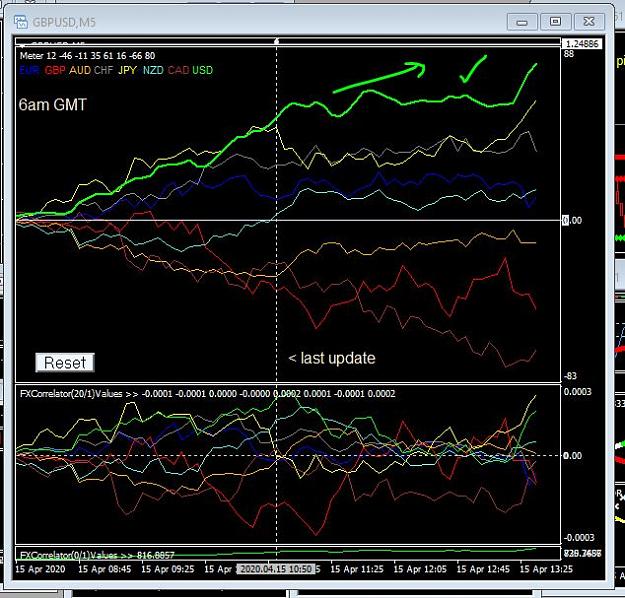Image resolution: width=625 pixels, height=598 pixels.
Task: Click the 2020.04.15 10:50 crosshair time label
Action: click(x=276, y=569)
